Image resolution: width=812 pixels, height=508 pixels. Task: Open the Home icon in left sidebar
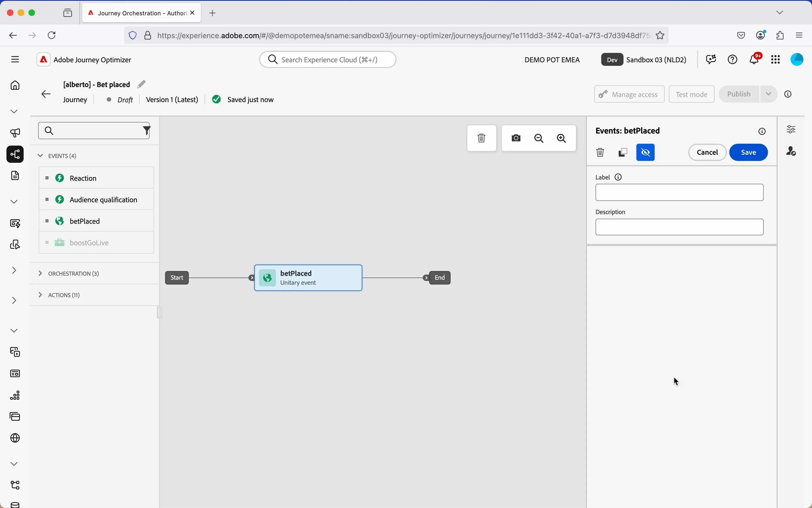[15, 85]
